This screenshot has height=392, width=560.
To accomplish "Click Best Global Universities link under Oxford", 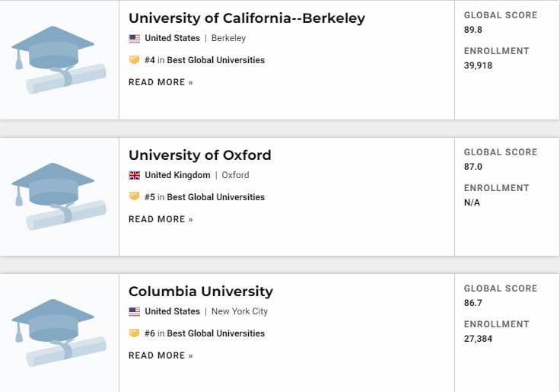I will [216, 197].
